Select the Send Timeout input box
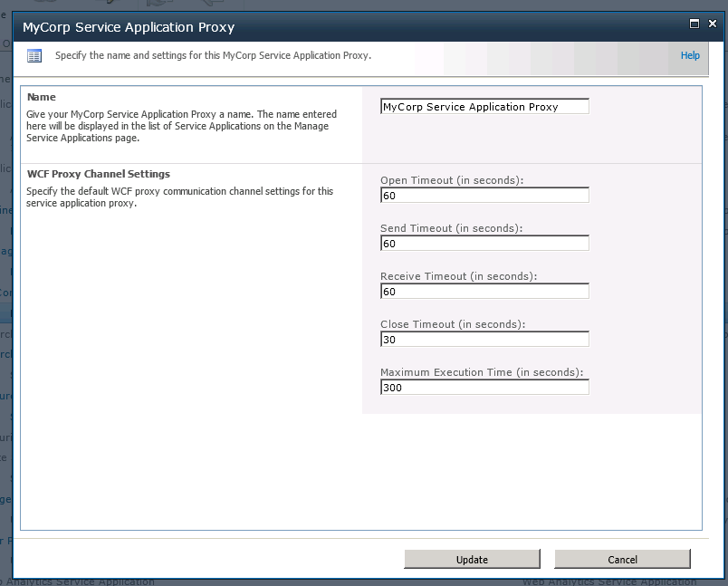Image resolution: width=728 pixels, height=586 pixels. 484,244
